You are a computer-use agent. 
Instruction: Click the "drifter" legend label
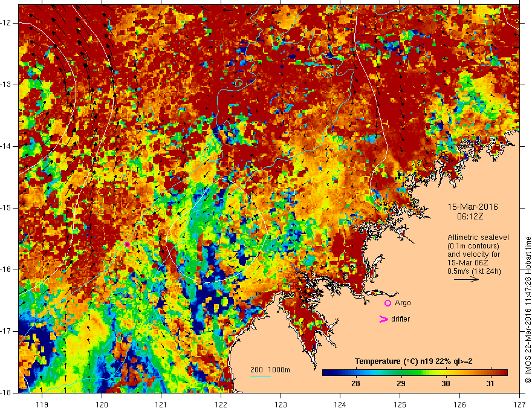[400, 319]
